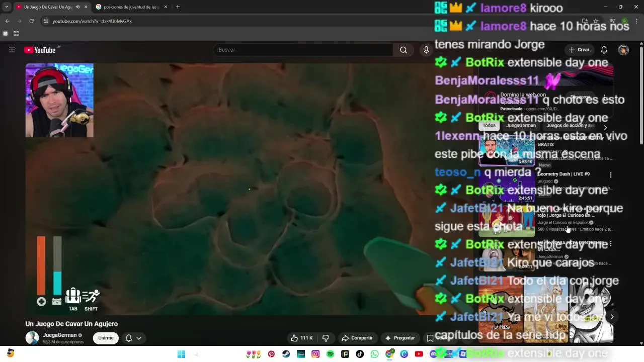Open the JuegaGerman channel name link
The width and height of the screenshot is (644, 362).
(x=60, y=335)
